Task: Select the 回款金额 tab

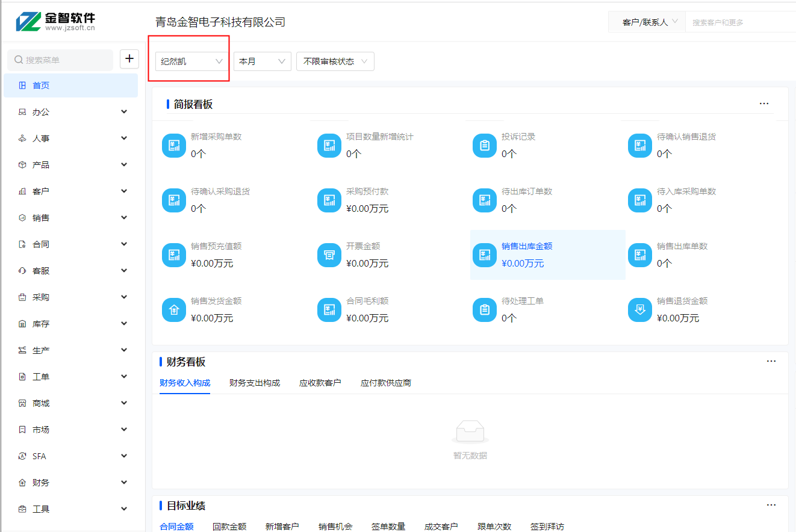Action: click(x=229, y=527)
